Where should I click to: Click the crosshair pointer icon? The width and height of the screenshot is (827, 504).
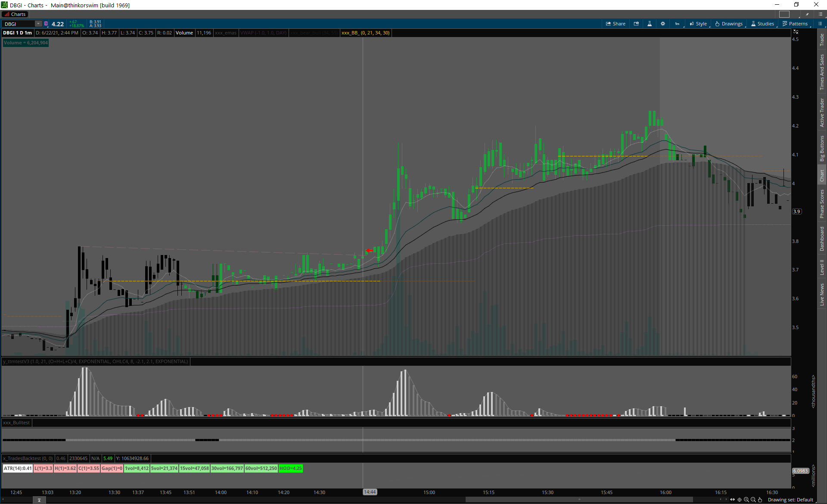[740, 500]
